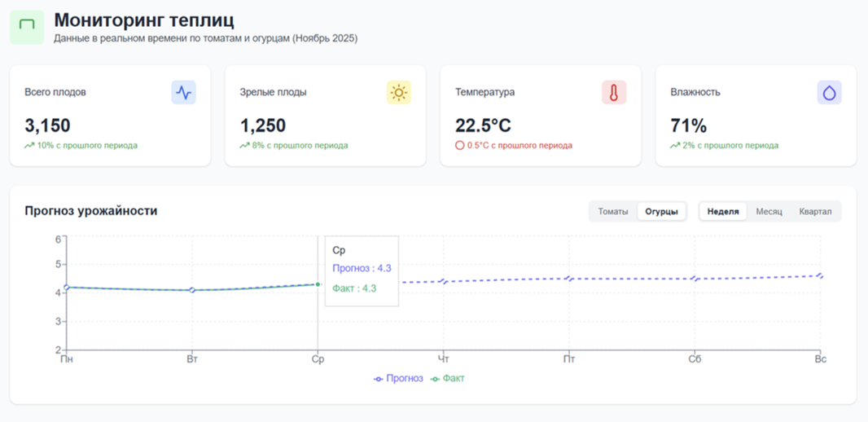Click the Мониторинг теплиц heading
Screen dimensions: 868x422
coord(143,20)
